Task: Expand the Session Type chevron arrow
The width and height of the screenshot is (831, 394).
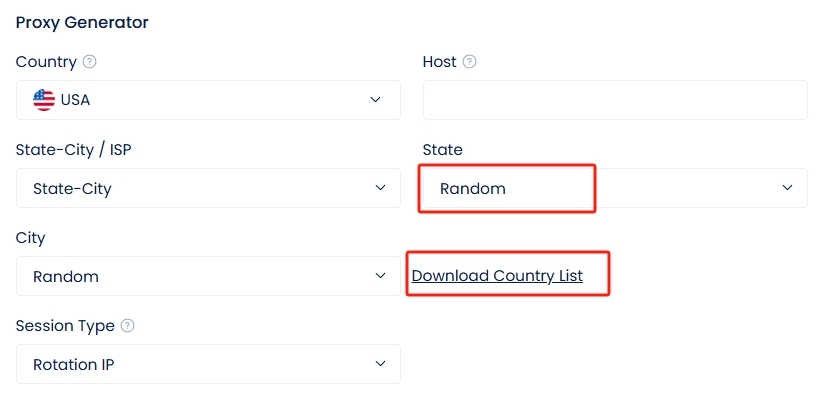Action: pos(380,364)
